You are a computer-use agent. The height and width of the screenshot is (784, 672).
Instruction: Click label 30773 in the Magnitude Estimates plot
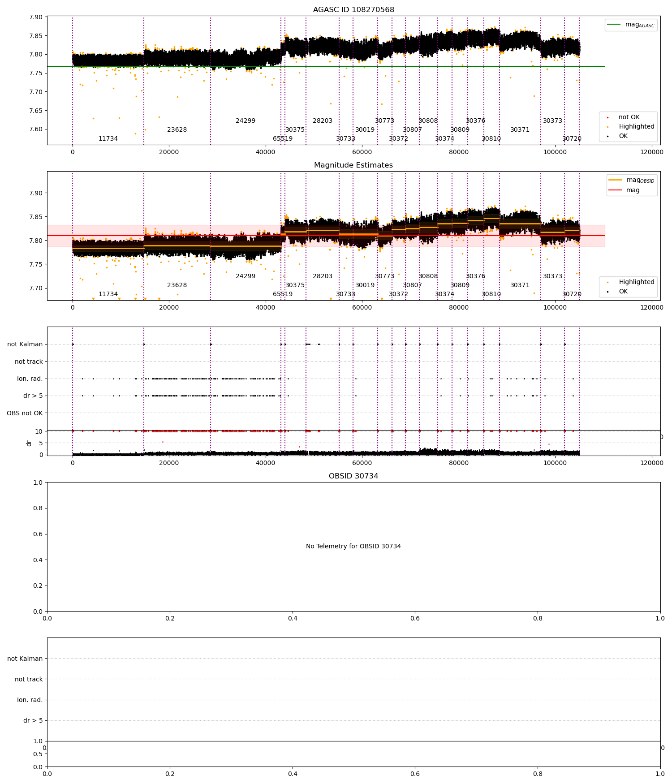(385, 276)
